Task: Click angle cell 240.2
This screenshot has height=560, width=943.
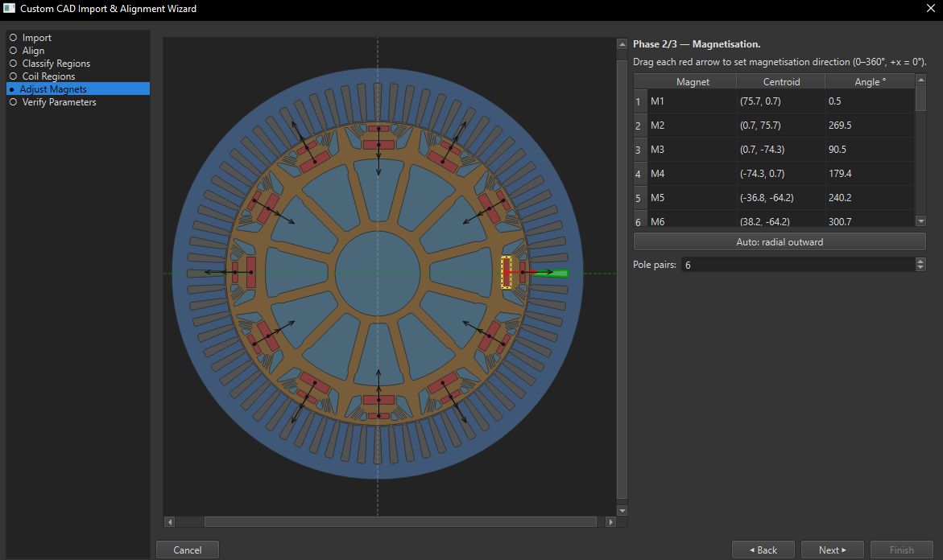Action: [x=870, y=197]
